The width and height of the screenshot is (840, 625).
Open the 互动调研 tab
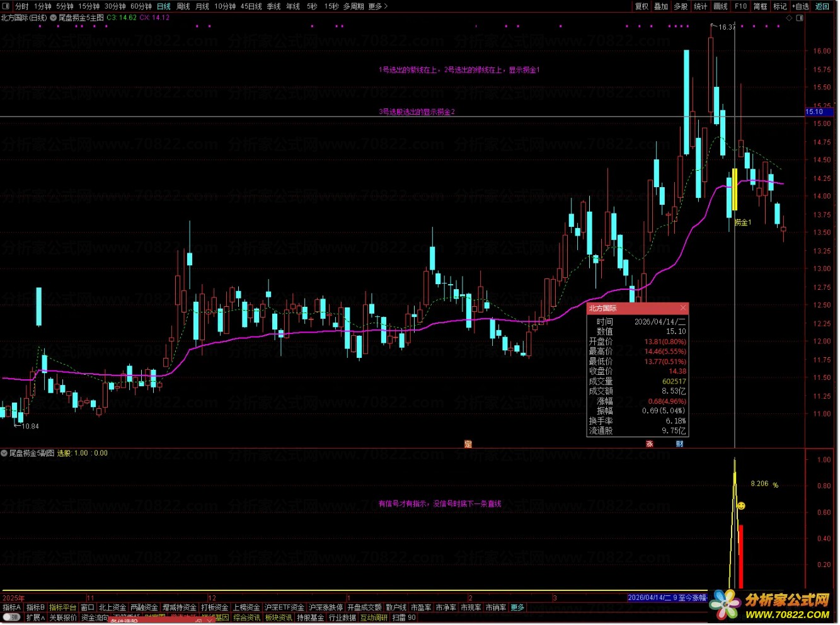(x=374, y=618)
